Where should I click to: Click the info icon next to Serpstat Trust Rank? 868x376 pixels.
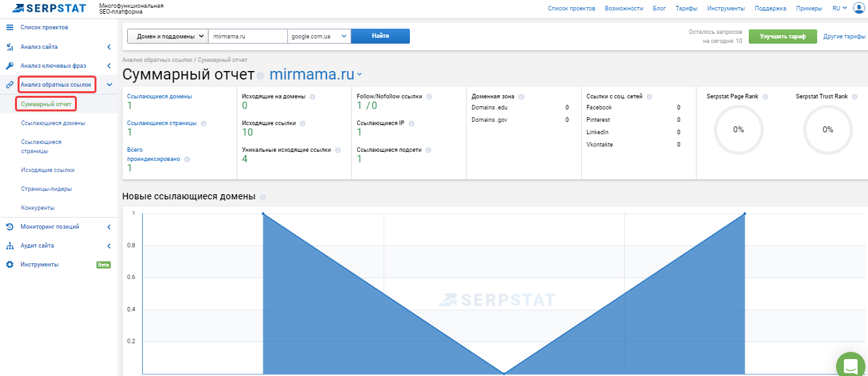tap(854, 96)
